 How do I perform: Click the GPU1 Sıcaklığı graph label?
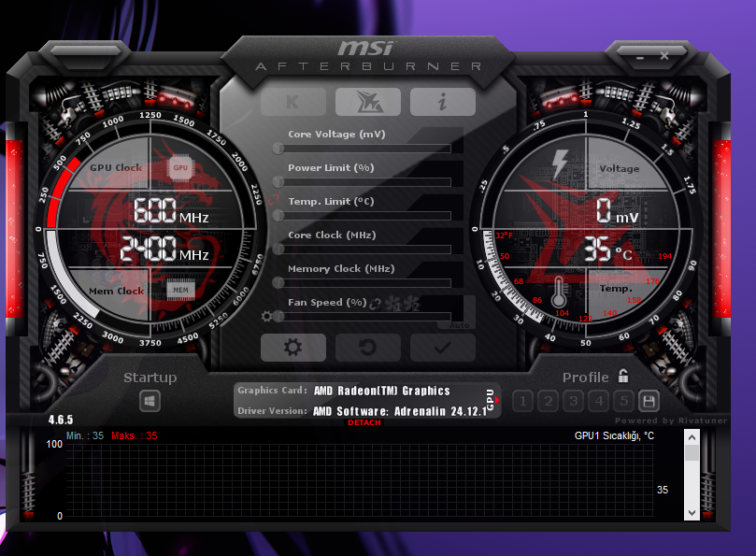[x=614, y=436]
